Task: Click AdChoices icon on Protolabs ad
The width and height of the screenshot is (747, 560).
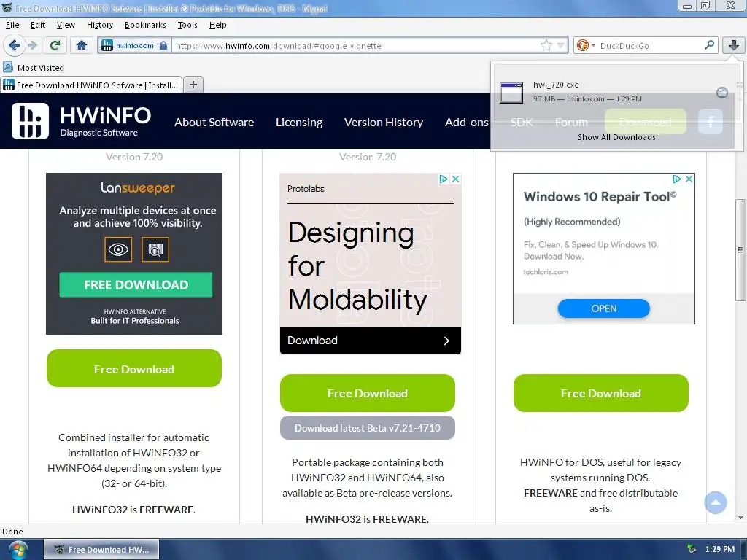Action: point(444,179)
